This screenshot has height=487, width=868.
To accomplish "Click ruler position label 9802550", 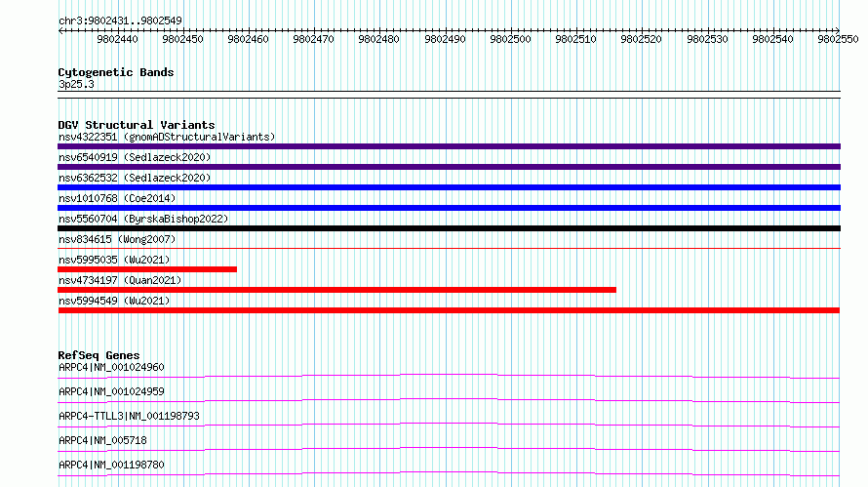I will pyautogui.click(x=838, y=39).
